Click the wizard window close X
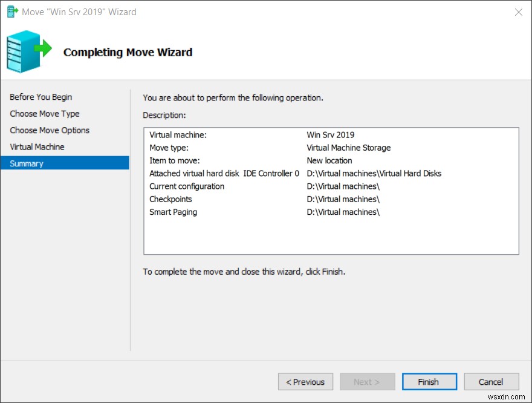Screen dimensions: 532x403 coord(518,11)
